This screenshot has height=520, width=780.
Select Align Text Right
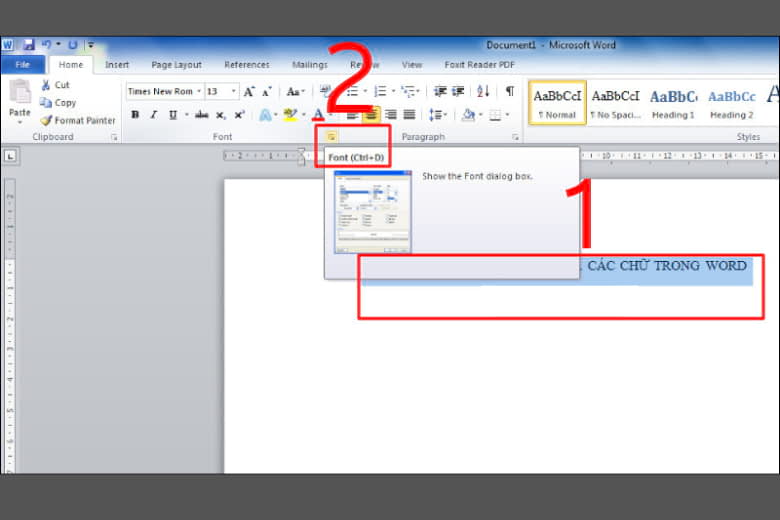pyautogui.click(x=391, y=115)
